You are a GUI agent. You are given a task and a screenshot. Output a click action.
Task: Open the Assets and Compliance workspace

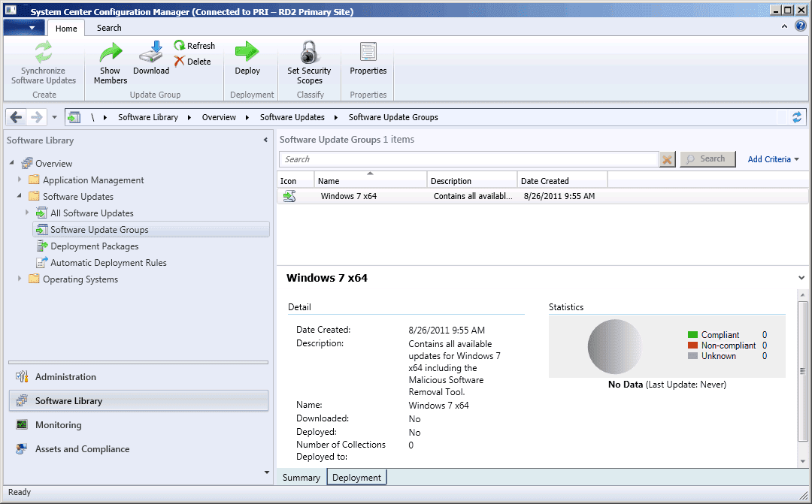(x=138, y=449)
